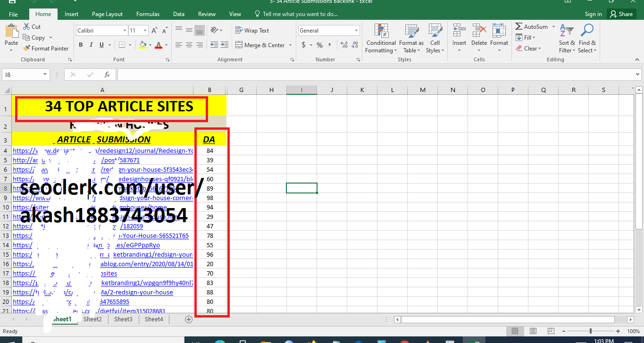Click the Find & Select magnifier icon

pyautogui.click(x=587, y=31)
